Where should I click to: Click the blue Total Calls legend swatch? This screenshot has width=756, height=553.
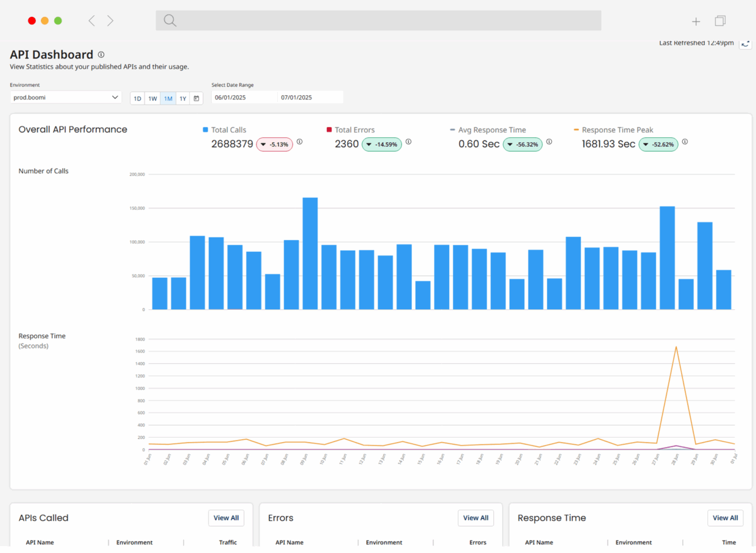(205, 130)
